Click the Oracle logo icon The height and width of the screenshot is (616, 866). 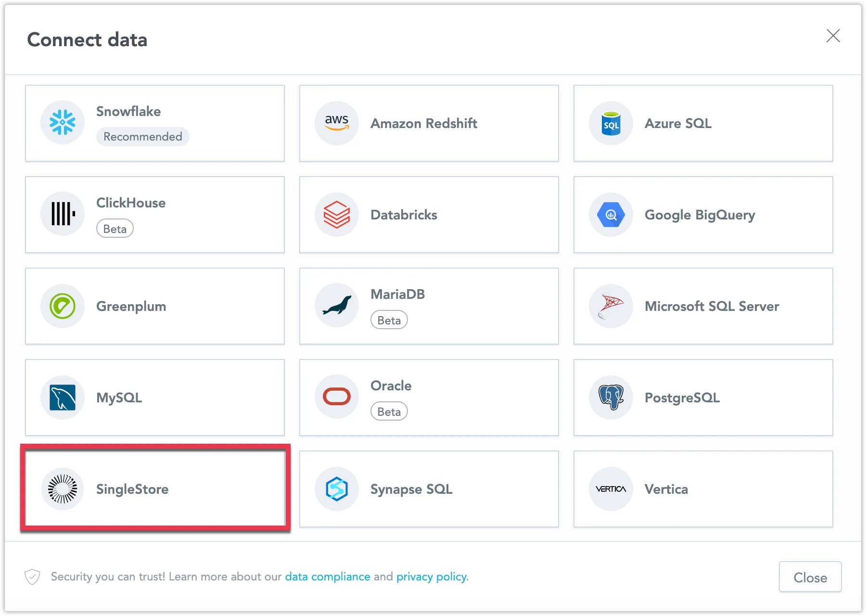336,397
